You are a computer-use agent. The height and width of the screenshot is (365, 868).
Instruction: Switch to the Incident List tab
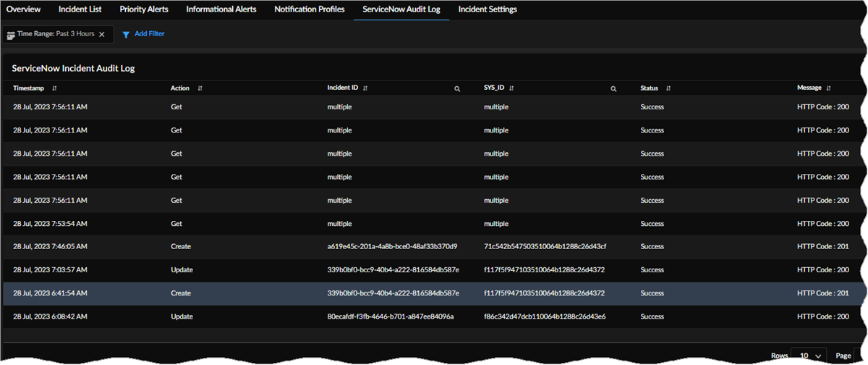(80, 9)
